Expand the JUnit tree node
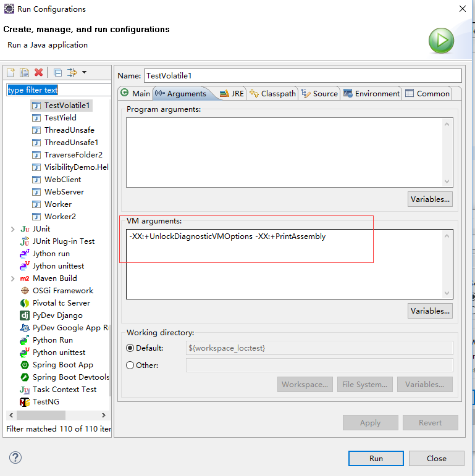 [12, 229]
